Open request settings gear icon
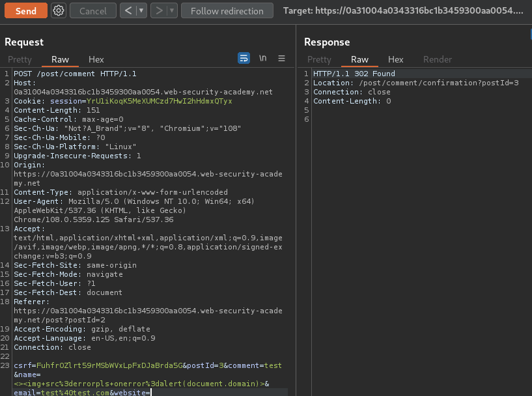Screen dimensions: 532x396 tap(59, 11)
